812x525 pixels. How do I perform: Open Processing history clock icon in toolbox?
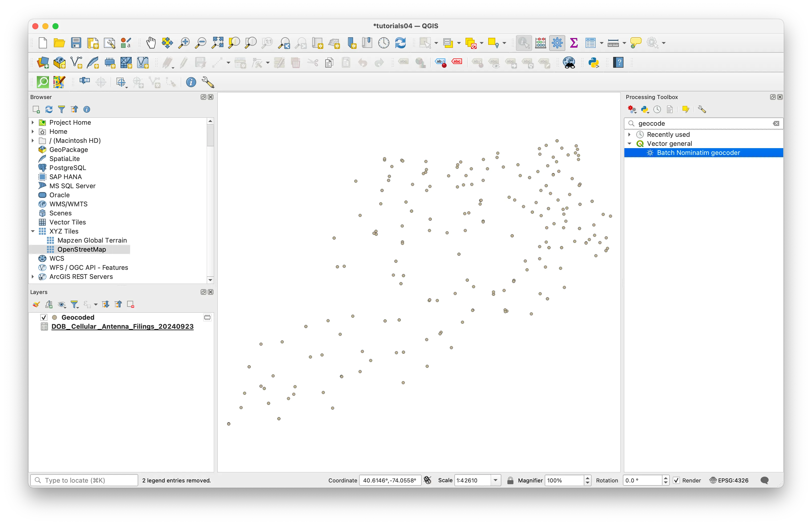(657, 109)
